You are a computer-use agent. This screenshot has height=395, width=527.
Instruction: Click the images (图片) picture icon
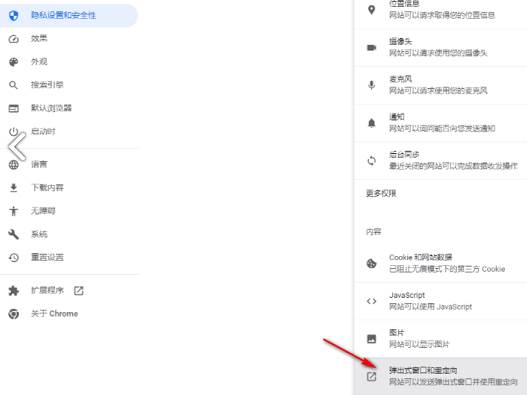(371, 339)
